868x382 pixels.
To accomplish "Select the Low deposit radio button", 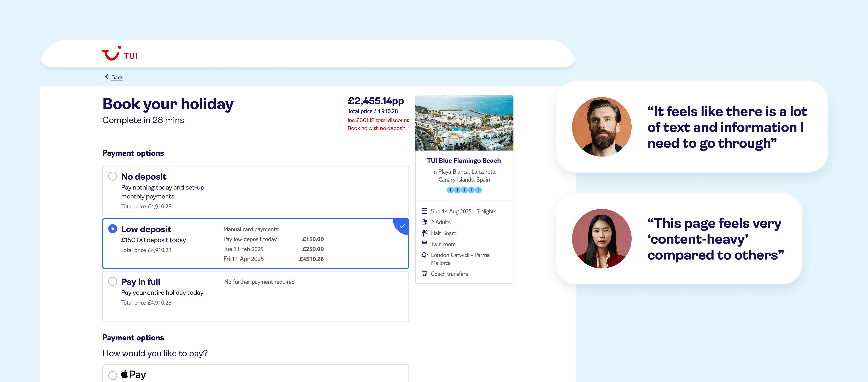I will point(113,229).
